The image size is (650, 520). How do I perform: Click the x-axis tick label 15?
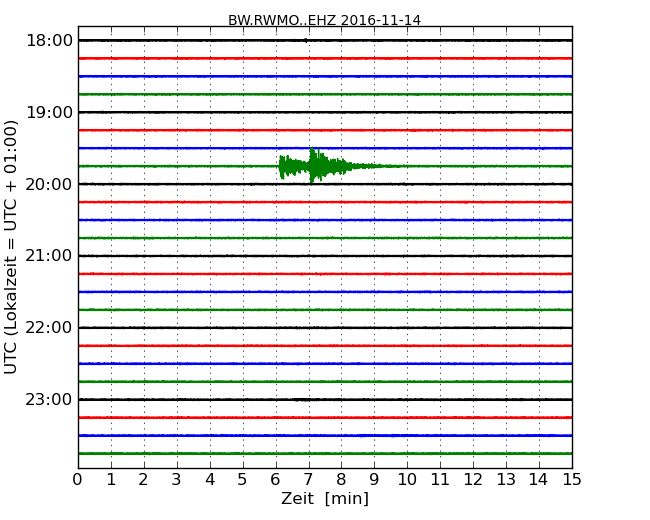pyautogui.click(x=572, y=480)
